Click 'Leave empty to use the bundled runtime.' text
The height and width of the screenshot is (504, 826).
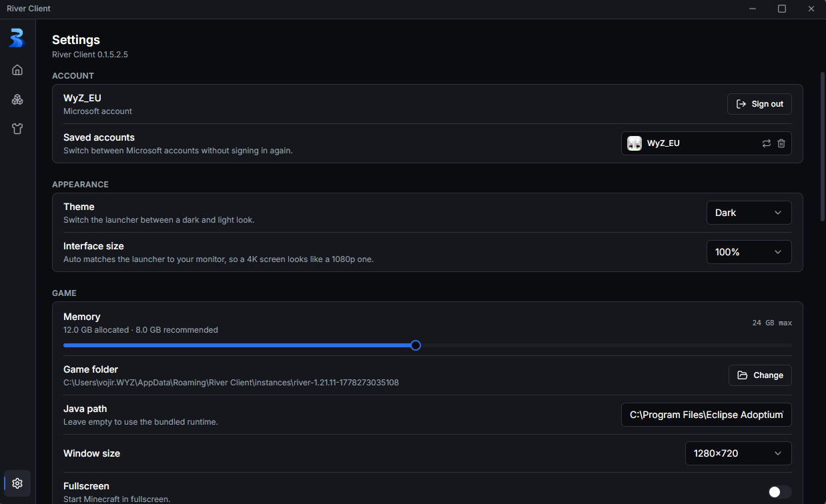pyautogui.click(x=141, y=422)
